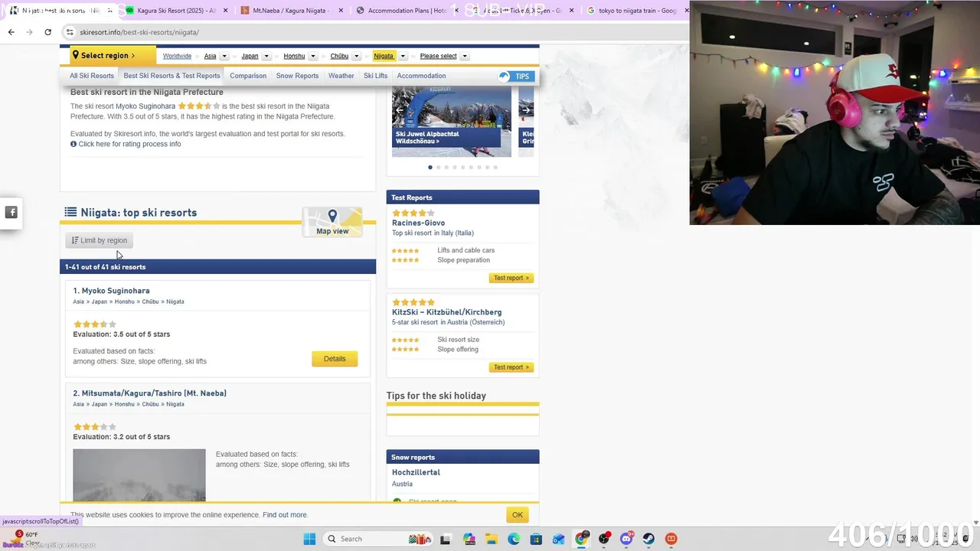Click the previous arrow on the image carousel
The image size is (980, 551).
click(x=399, y=110)
